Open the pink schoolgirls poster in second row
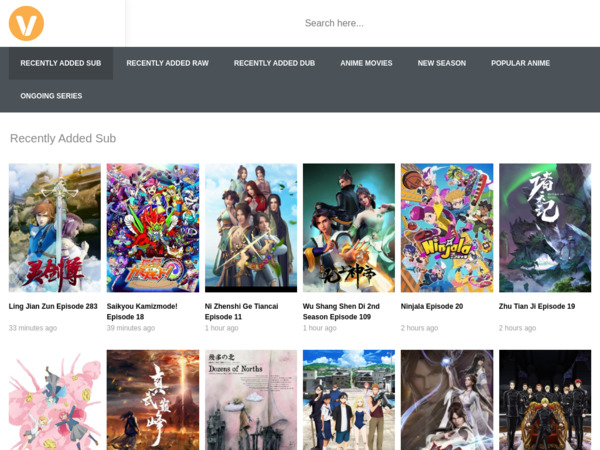This screenshot has height=450, width=600. coord(55,400)
